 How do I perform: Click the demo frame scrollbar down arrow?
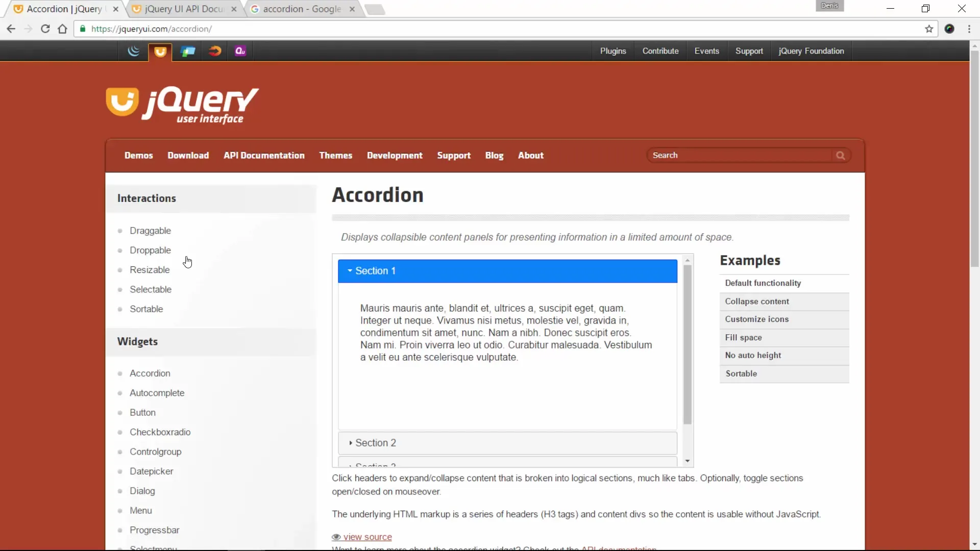688,461
